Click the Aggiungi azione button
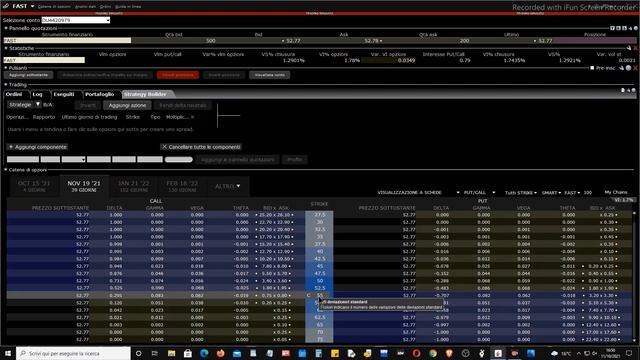 click(127, 105)
